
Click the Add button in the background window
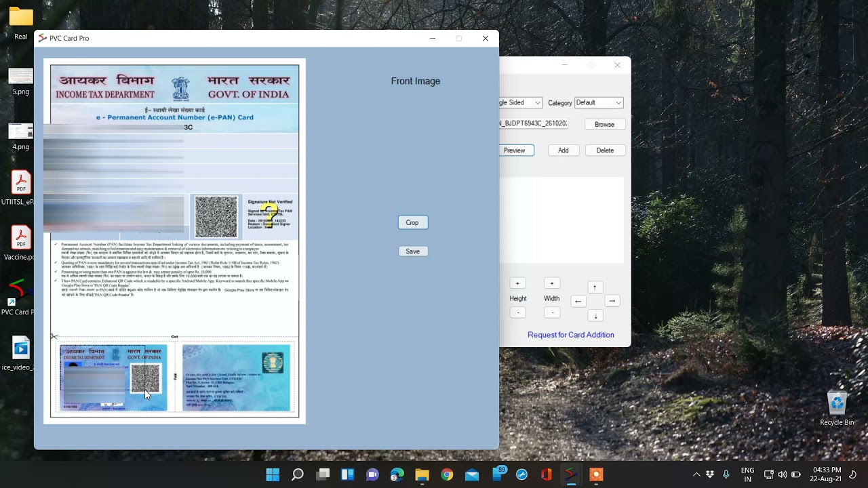click(x=563, y=150)
